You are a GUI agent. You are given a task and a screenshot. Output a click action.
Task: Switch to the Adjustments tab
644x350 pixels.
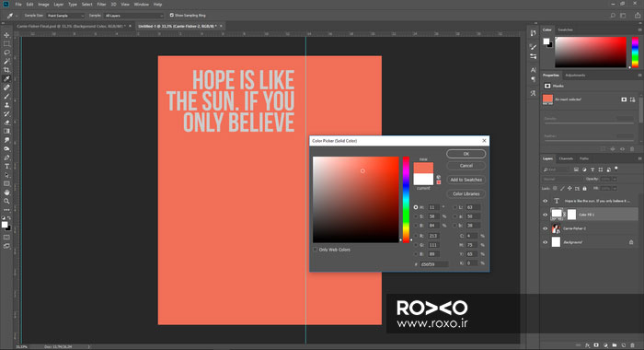575,76
